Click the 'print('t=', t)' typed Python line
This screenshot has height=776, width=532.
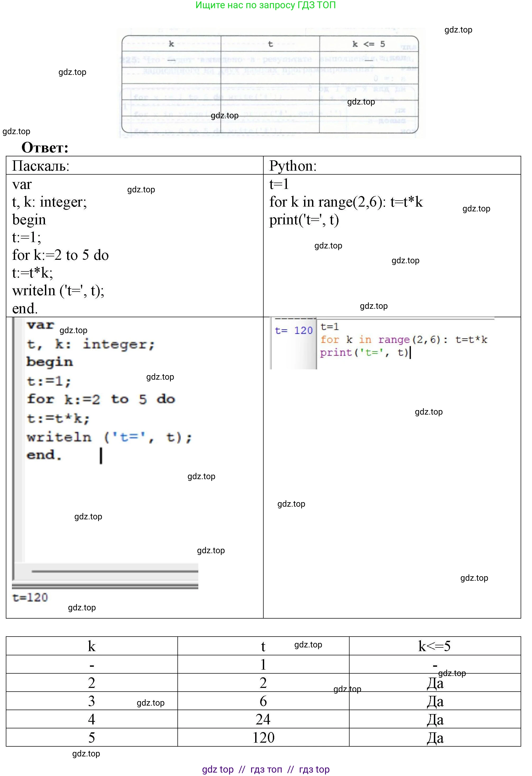click(304, 220)
